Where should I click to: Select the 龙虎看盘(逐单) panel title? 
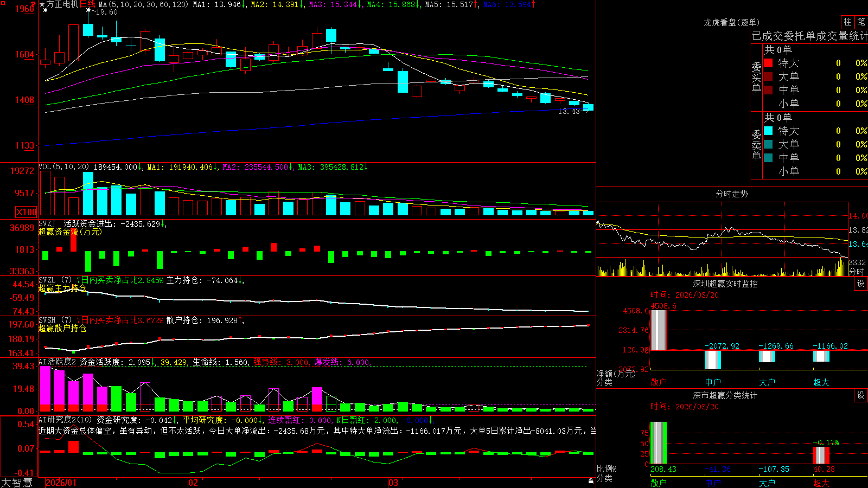point(731,22)
